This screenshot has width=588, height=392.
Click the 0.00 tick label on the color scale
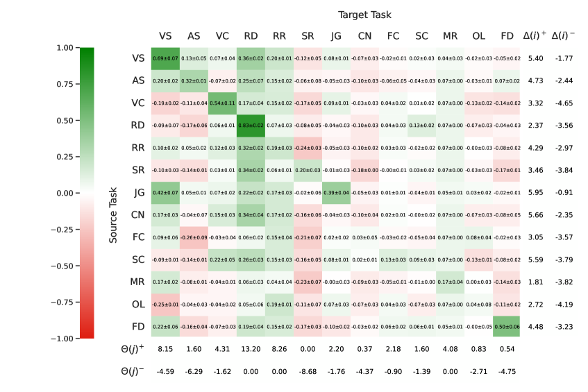point(65,193)
